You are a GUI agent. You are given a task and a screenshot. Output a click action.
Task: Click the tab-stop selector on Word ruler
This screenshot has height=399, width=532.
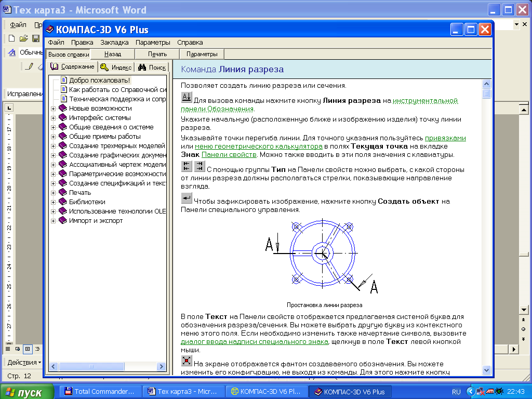point(9,108)
